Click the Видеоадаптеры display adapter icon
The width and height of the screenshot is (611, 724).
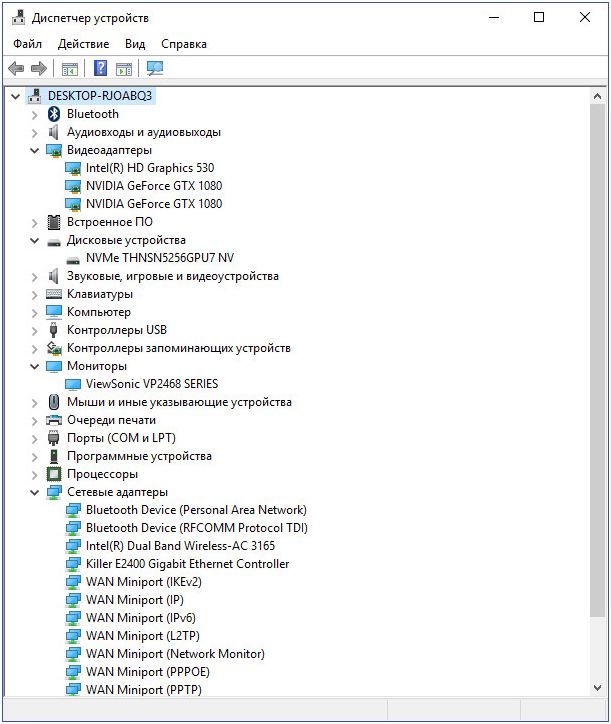coord(54,150)
